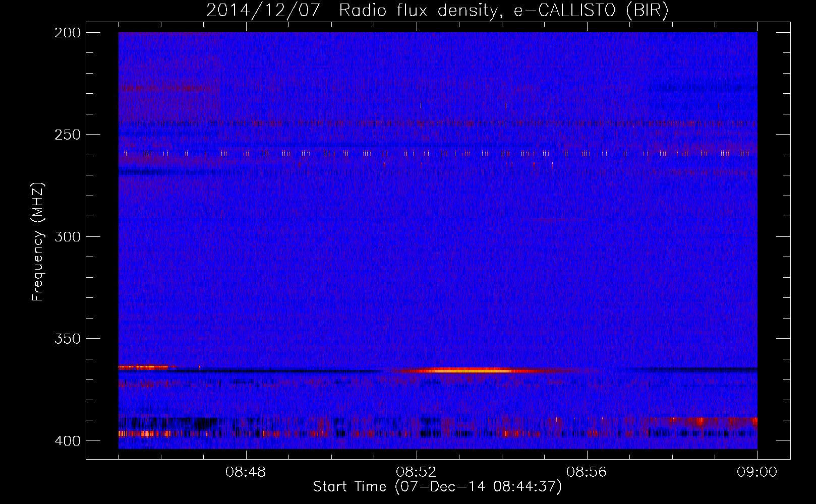Viewport: 816px width, 504px height.
Task: Select the '250' frequency axis label
Action: point(67,135)
